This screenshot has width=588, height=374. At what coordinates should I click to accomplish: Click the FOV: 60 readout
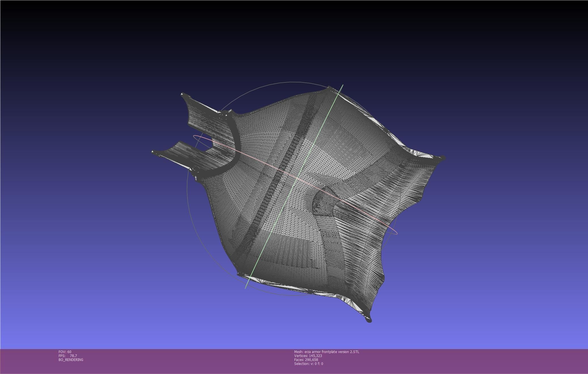pyautogui.click(x=65, y=352)
